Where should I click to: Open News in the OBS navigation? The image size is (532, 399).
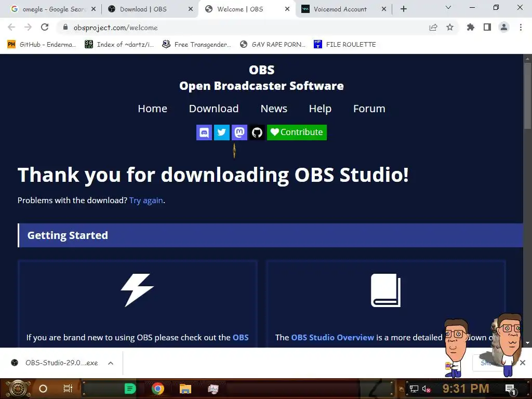point(274,109)
